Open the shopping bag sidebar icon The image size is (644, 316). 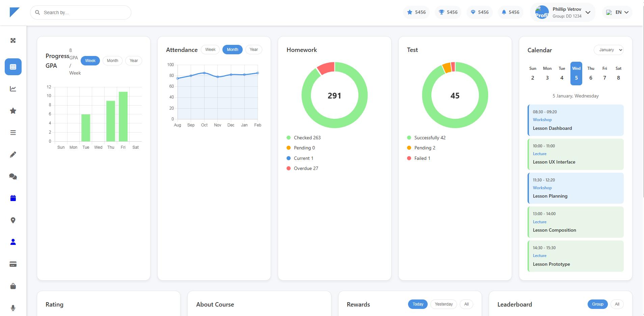tap(13, 286)
